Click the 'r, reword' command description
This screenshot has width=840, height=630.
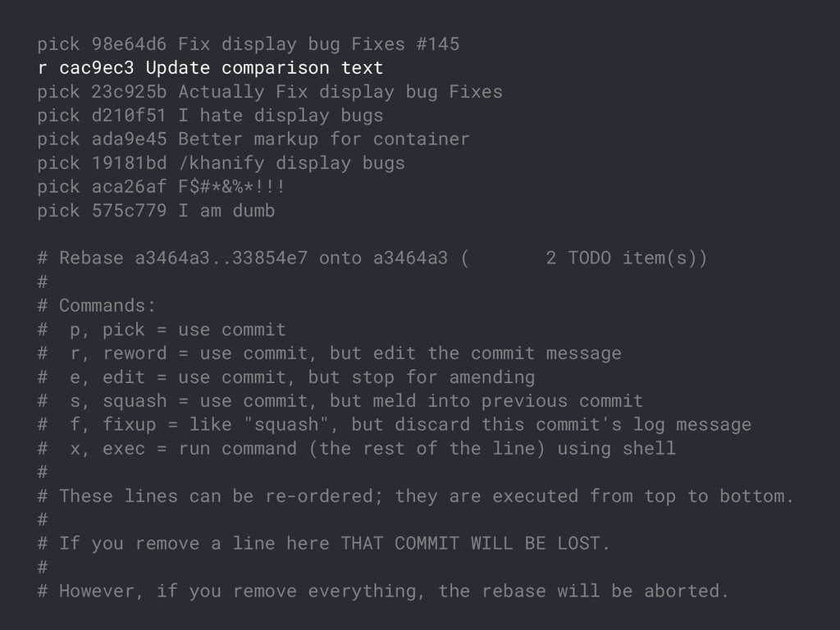(345, 353)
